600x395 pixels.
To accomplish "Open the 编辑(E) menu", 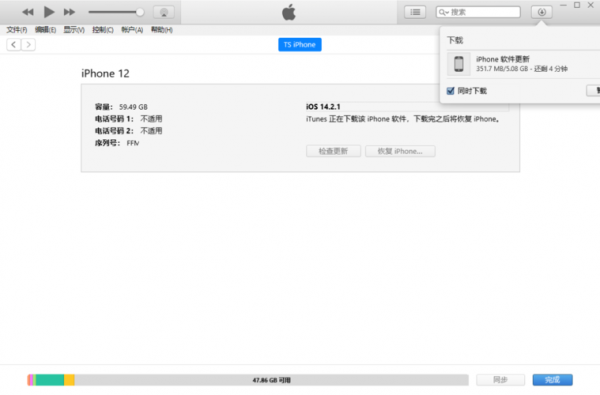I will [45, 30].
